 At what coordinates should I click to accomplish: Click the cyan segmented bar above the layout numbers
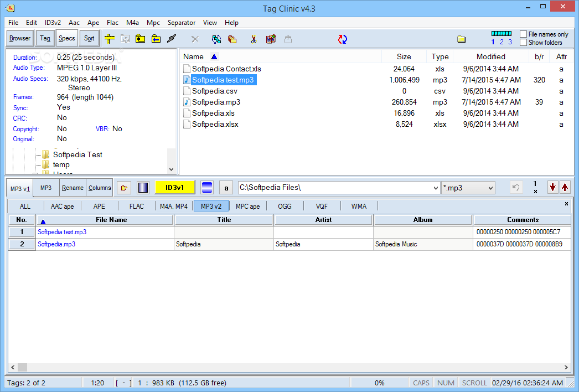coord(502,33)
